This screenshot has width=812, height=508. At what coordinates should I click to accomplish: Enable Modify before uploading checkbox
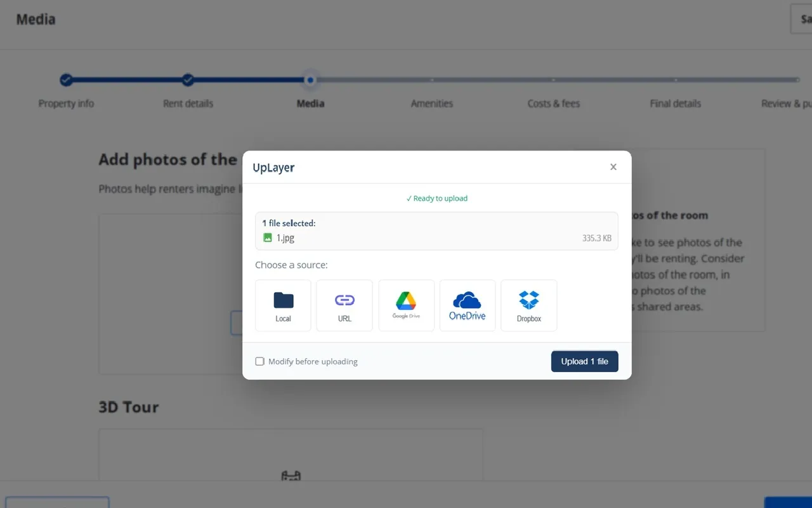(259, 361)
